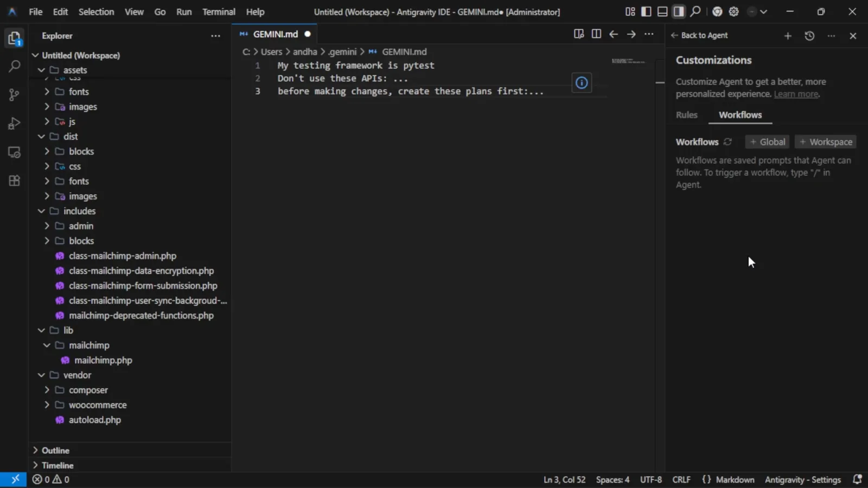Viewport: 868px width, 488px height.
Task: Open class-mailchimp-admin.php file
Action: [x=122, y=256]
